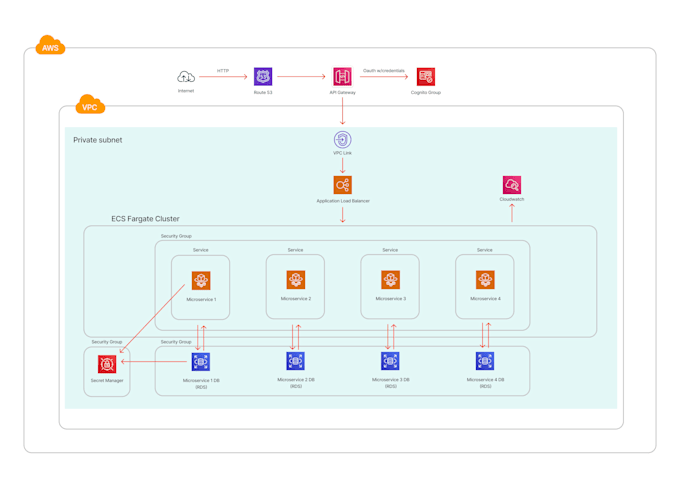Click the Microservice 2 container icon
This screenshot has width=680, height=477.
pyautogui.click(x=296, y=280)
